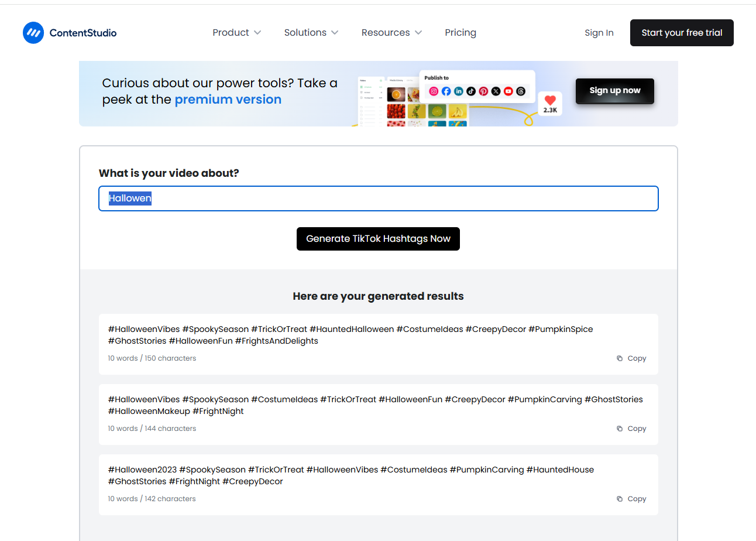Click 'Here are your generated results' heading

tap(378, 296)
